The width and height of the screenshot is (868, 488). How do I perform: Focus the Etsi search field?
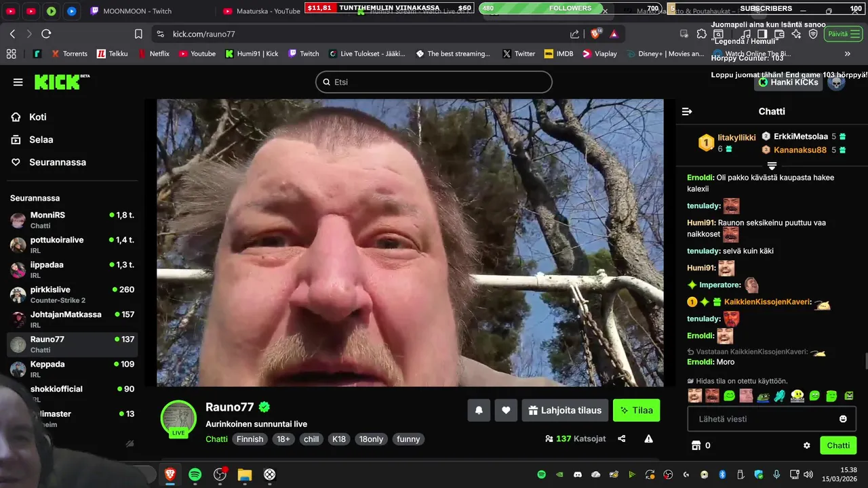434,82
